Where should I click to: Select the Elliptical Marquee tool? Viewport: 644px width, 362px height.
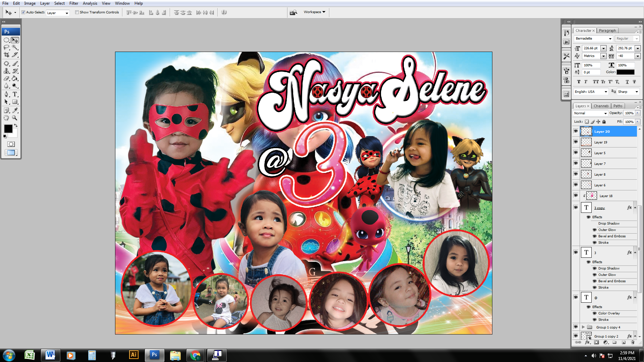[x=6, y=40]
